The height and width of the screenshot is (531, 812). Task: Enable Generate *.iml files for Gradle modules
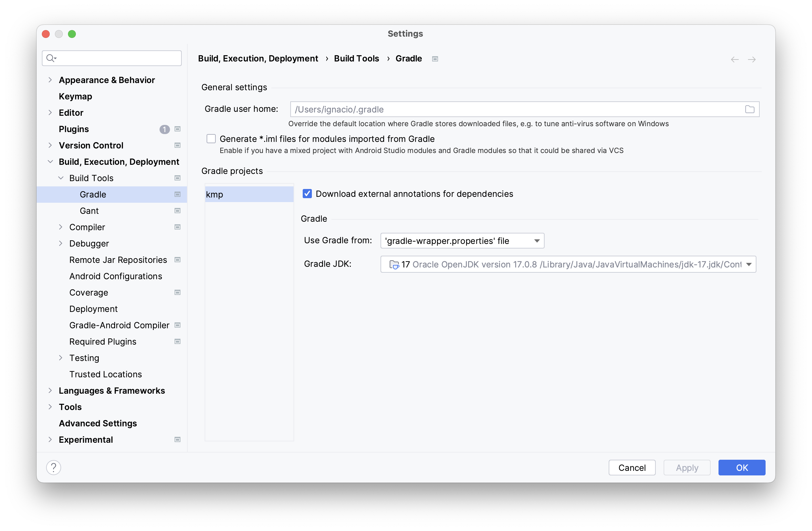tap(211, 139)
